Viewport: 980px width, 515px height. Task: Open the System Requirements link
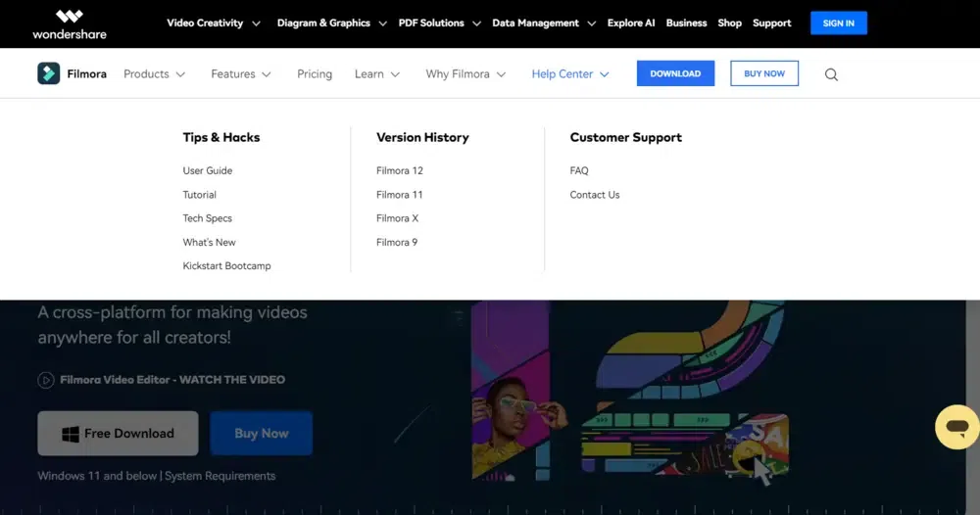[x=220, y=476]
